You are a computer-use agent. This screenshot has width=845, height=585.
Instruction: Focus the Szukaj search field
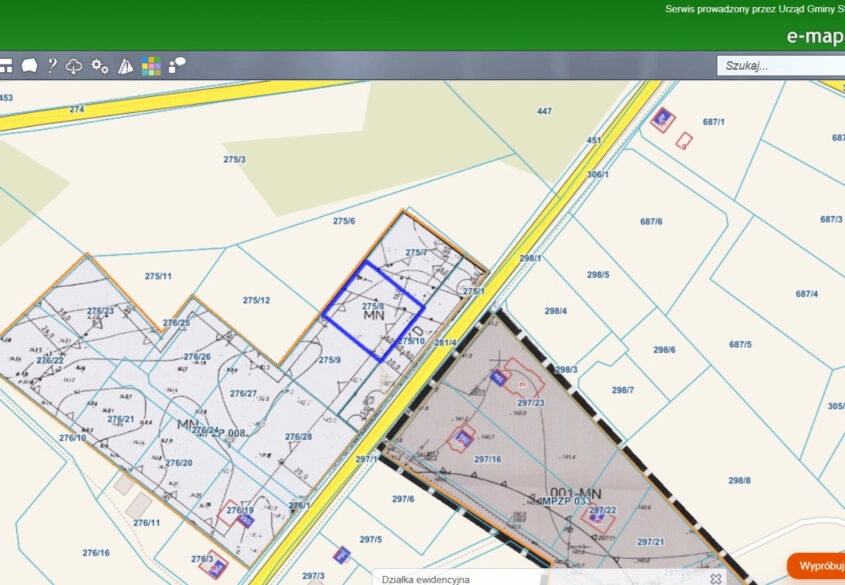coord(780,66)
